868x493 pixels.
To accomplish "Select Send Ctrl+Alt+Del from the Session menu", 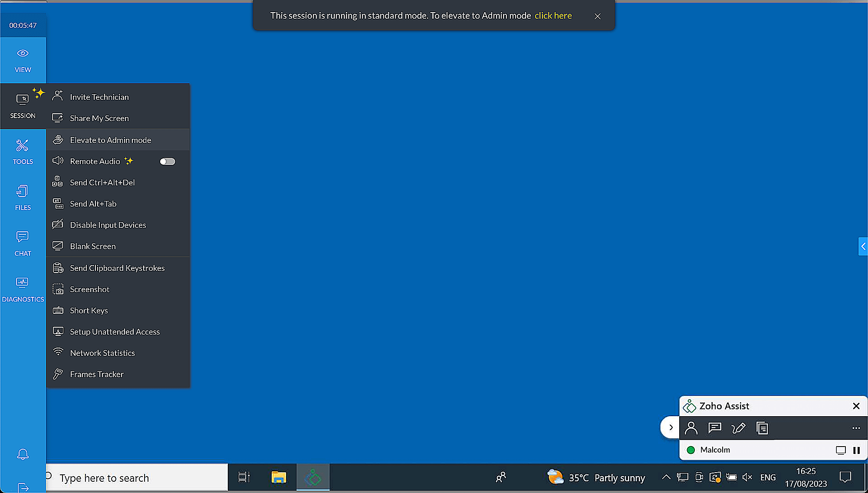I will (x=102, y=182).
